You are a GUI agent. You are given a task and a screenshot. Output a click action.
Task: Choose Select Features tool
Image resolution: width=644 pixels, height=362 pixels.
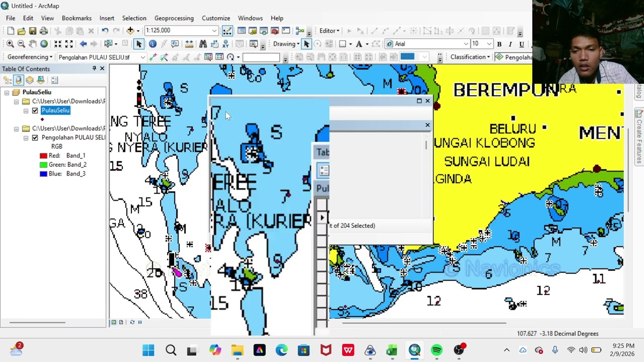108,44
